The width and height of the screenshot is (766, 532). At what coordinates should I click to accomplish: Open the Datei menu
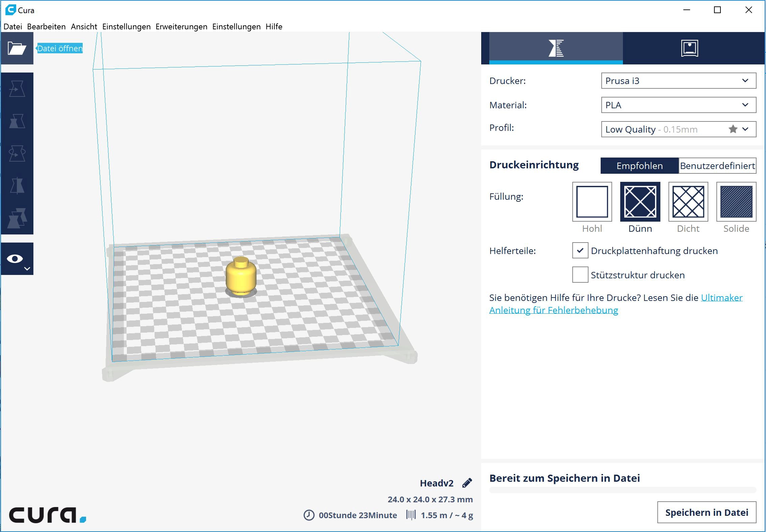[x=13, y=27]
